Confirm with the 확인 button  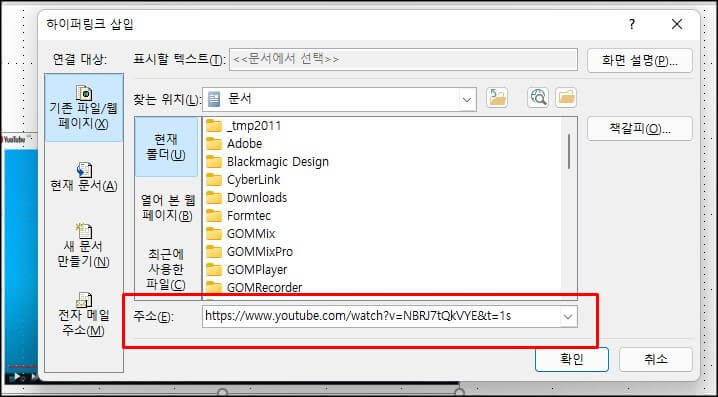pyautogui.click(x=571, y=359)
